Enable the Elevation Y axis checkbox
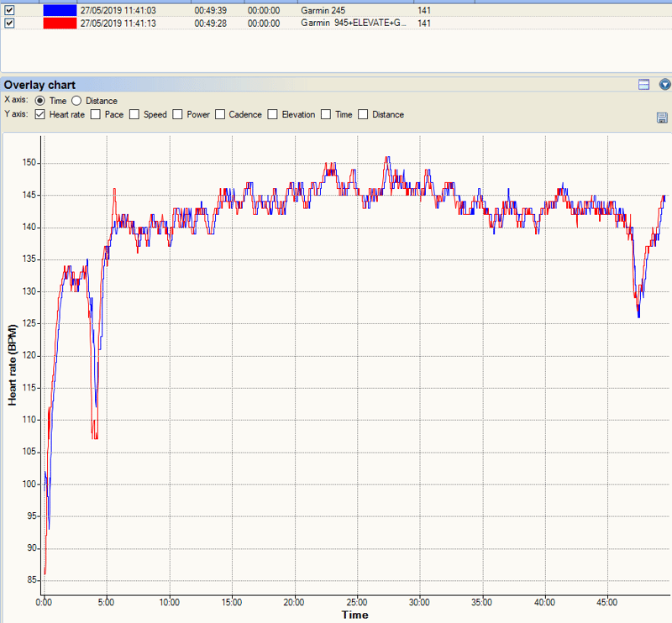This screenshot has width=672, height=623. (x=272, y=114)
